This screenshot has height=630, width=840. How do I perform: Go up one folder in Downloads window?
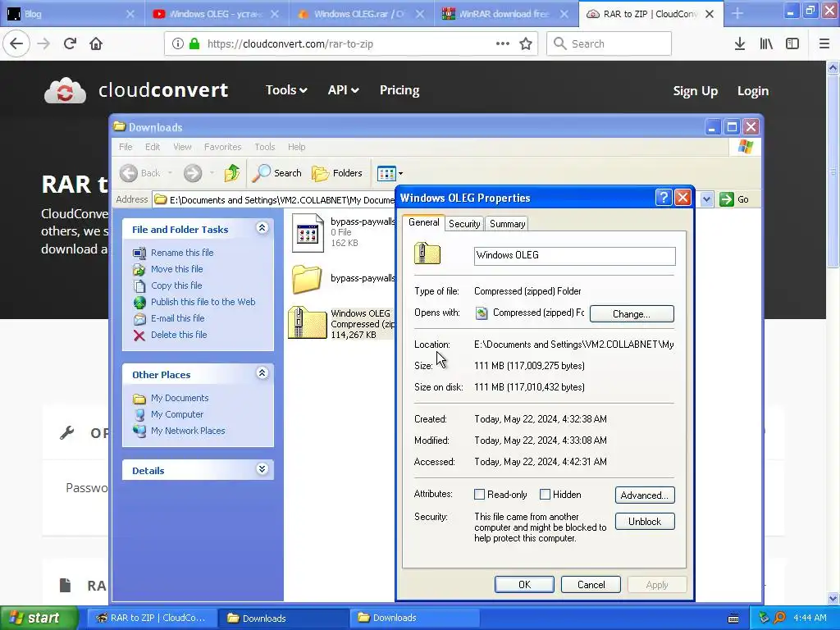tap(232, 172)
